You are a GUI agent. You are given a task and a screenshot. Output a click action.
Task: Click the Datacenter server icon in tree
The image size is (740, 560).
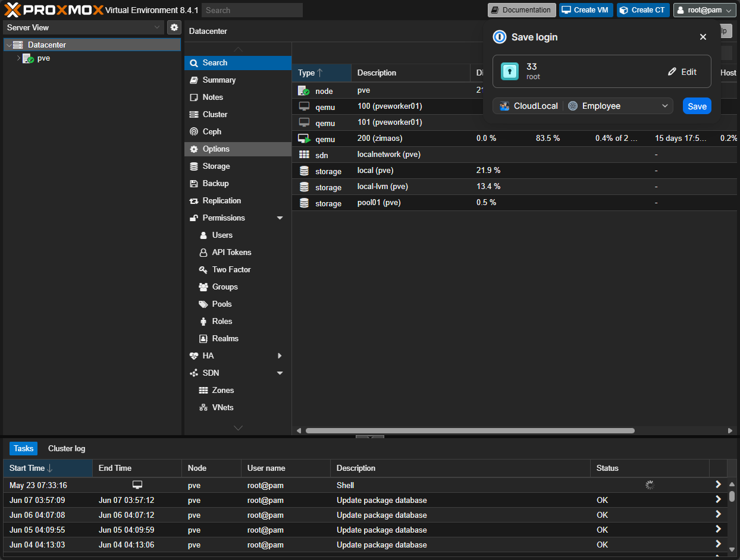coord(18,45)
